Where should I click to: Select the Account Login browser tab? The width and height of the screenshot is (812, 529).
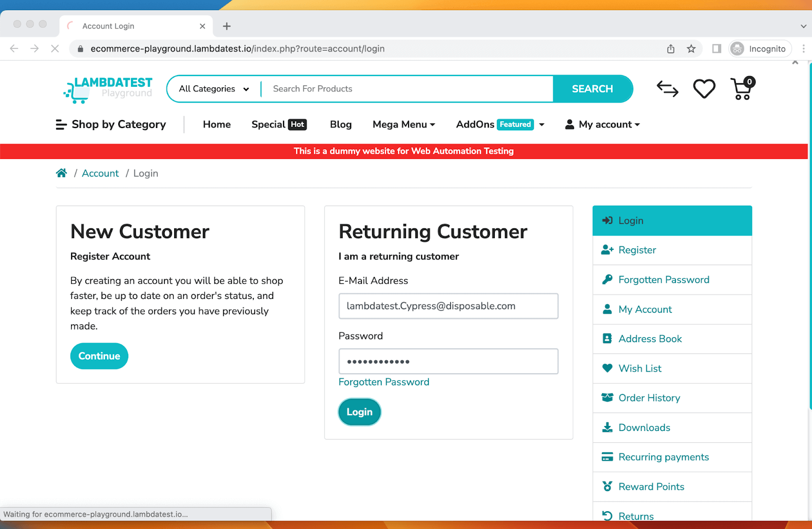pos(136,26)
